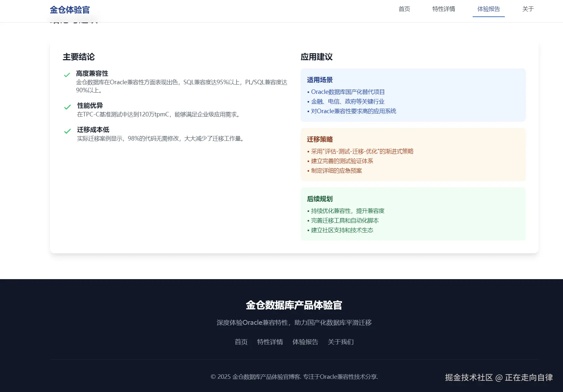
Task: Open the 关于 top navigation tab
Action: tap(528, 9)
